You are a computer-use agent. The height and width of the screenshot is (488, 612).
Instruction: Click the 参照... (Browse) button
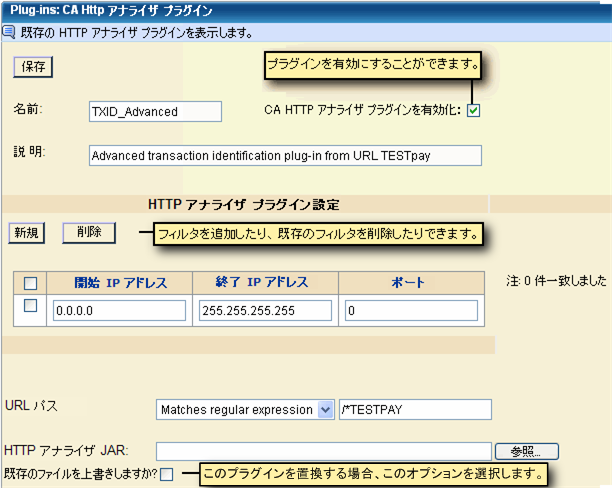(527, 452)
